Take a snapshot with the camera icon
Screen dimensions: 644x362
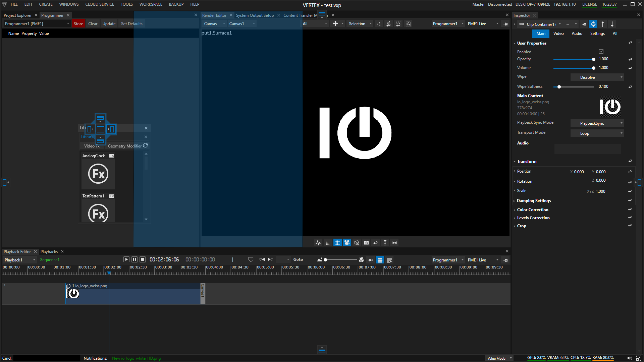[366, 243]
